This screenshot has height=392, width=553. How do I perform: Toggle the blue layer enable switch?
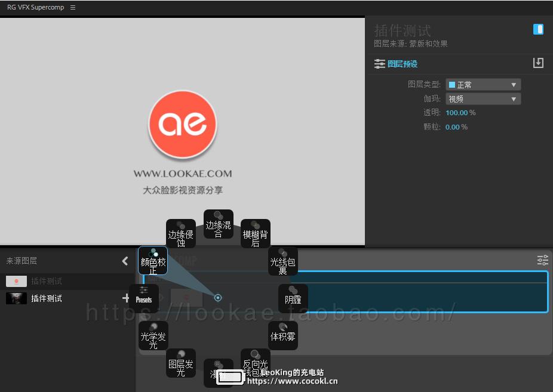[x=538, y=29]
